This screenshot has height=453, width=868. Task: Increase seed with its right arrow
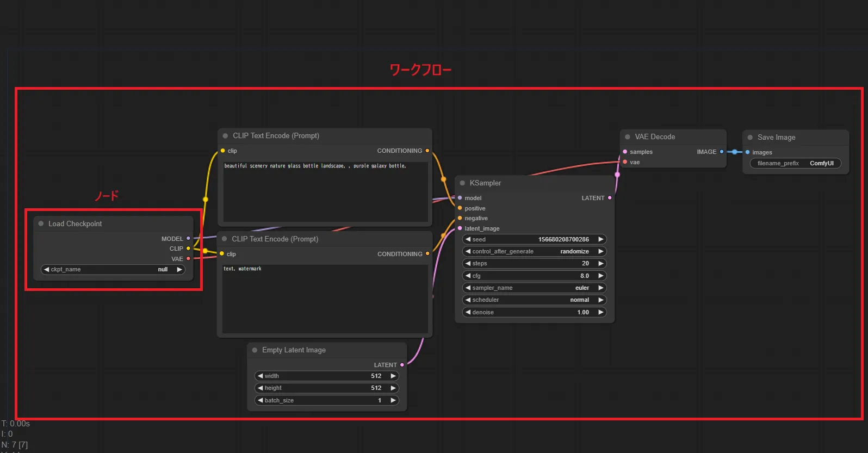click(x=600, y=239)
